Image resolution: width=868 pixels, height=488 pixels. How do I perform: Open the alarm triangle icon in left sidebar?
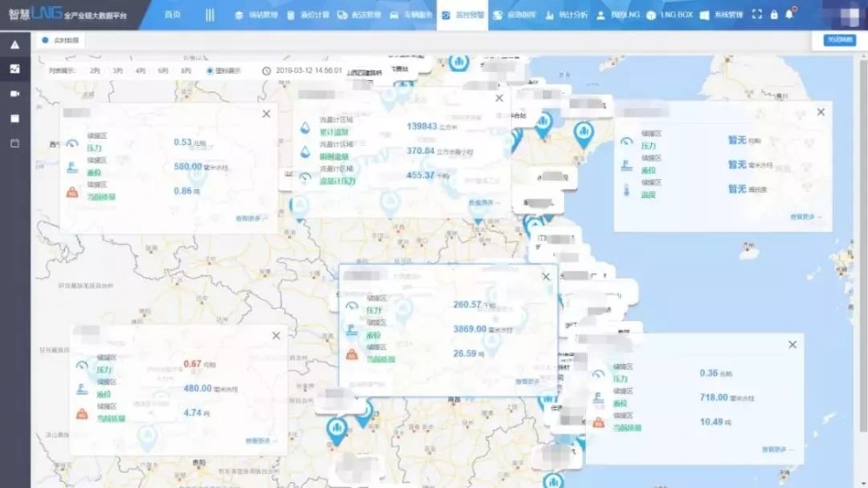(15, 45)
